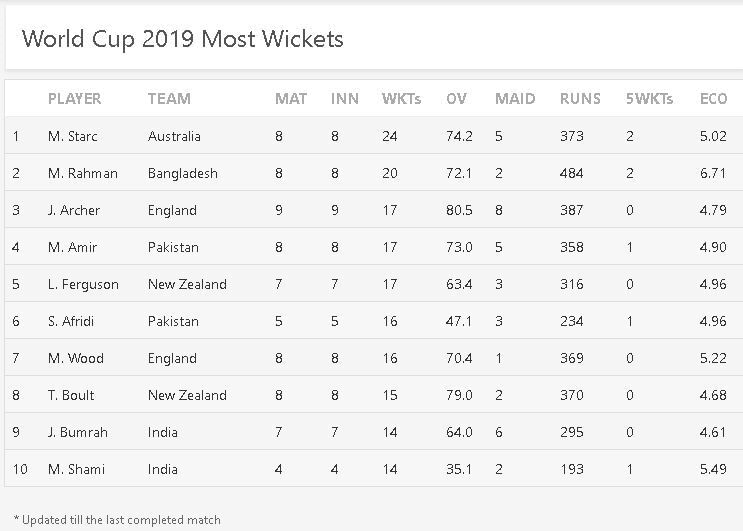Sort by the TEAM column header

pyautogui.click(x=169, y=99)
